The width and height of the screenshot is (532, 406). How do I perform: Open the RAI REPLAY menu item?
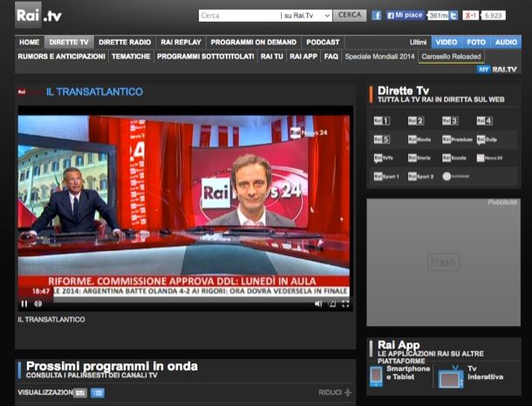[181, 43]
